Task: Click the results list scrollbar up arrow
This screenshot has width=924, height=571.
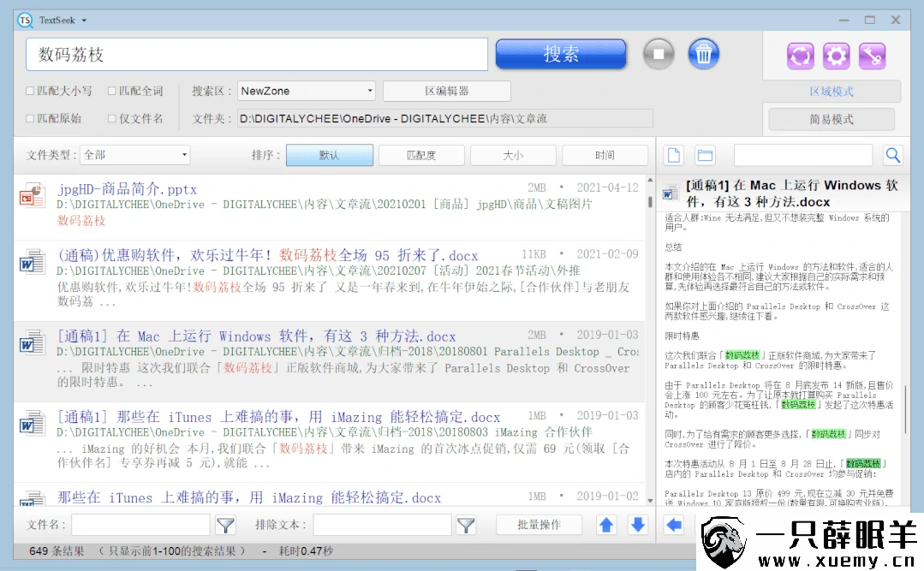Action: [650, 180]
